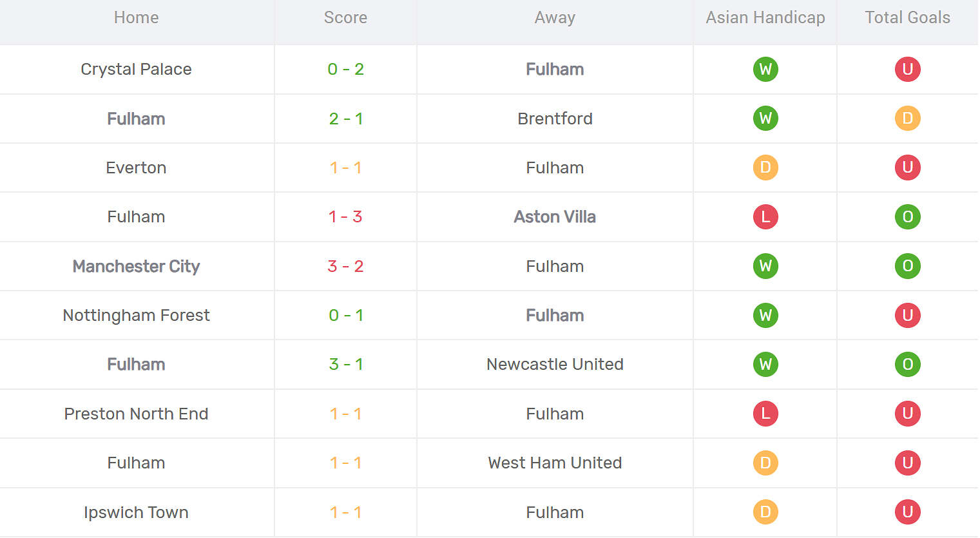
Task: Click the Total Goals column header
Action: tap(907, 17)
